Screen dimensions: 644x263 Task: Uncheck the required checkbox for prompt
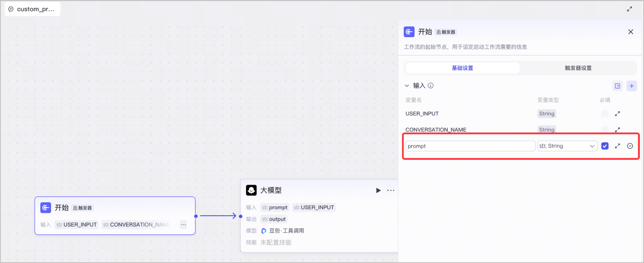coord(605,146)
